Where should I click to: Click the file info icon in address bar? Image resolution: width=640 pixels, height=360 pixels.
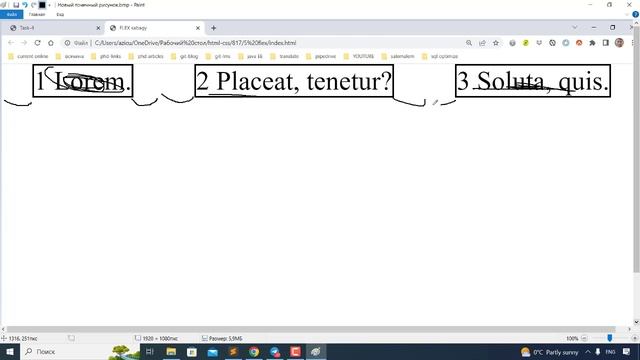click(x=67, y=43)
